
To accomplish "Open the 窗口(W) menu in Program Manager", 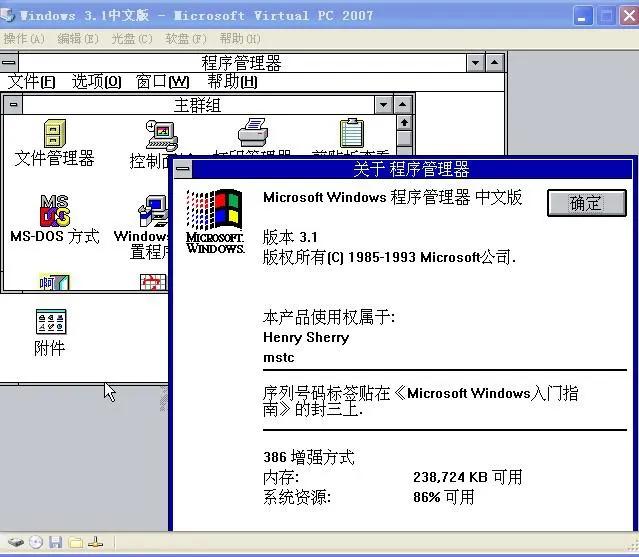I will pos(163,81).
